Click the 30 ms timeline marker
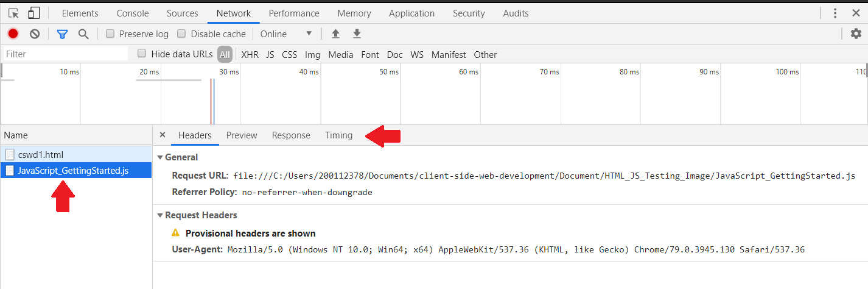The width and height of the screenshot is (868, 289). pyautogui.click(x=229, y=72)
